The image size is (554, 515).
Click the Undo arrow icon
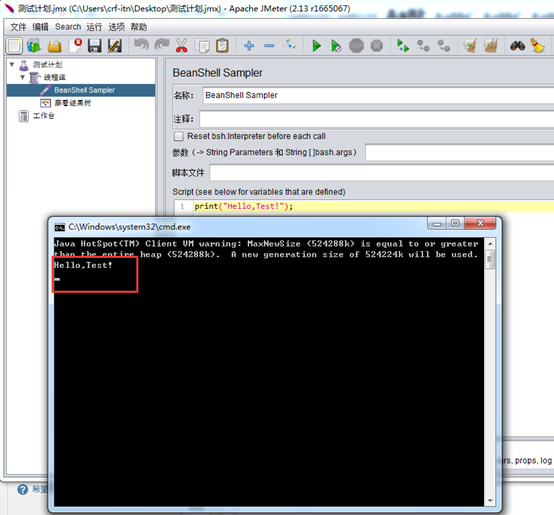(x=141, y=45)
